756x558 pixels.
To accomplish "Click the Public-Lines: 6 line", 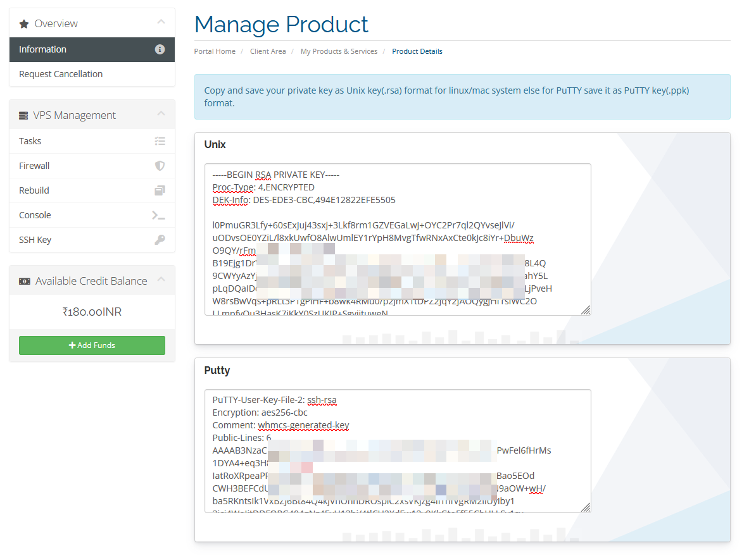I will tap(242, 438).
